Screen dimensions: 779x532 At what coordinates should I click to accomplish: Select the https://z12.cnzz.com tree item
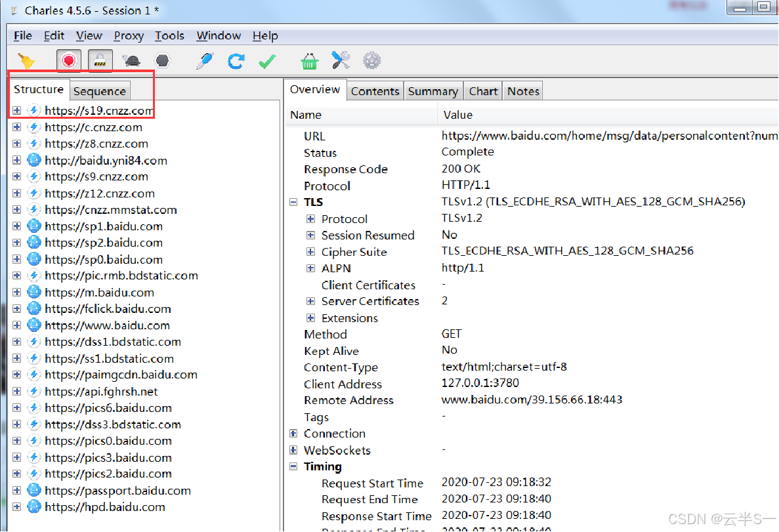100,194
